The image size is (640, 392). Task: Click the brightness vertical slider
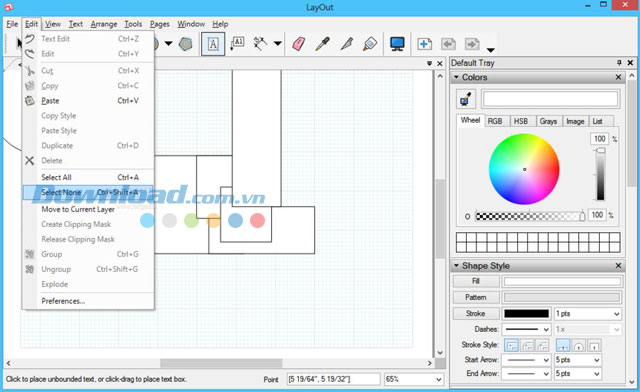[600, 174]
